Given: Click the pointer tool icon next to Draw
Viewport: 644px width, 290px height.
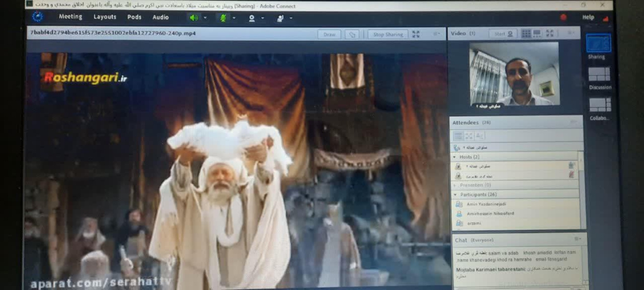Looking at the screenshot, I should click(352, 34).
